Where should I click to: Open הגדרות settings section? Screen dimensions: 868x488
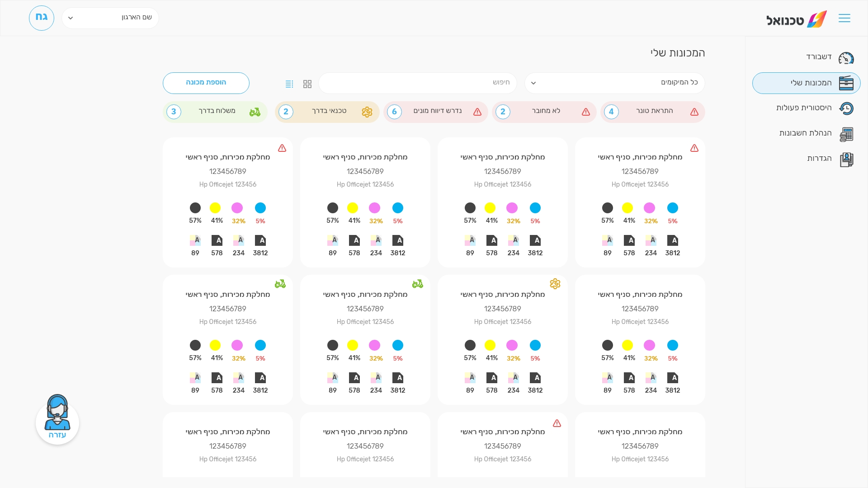(x=807, y=159)
